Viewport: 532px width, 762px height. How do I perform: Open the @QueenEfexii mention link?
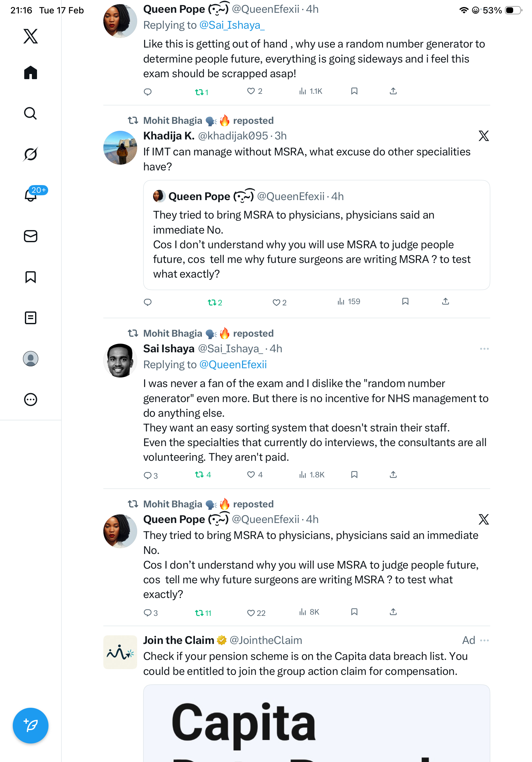click(233, 365)
